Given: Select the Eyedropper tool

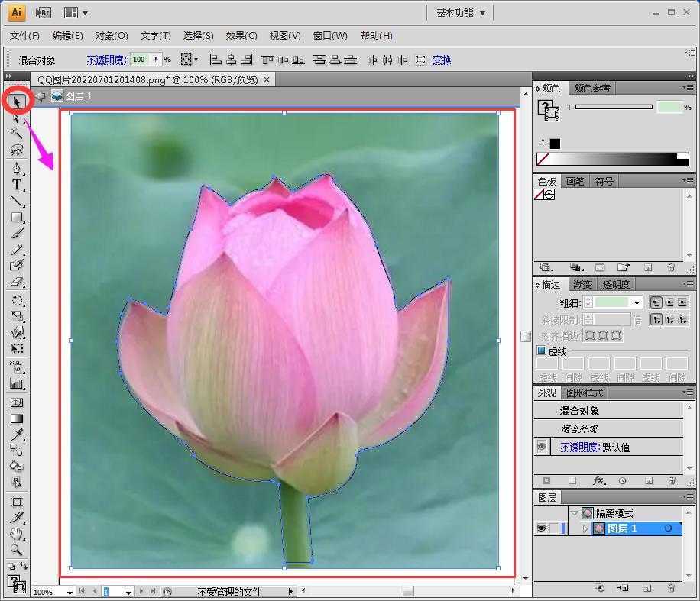Looking at the screenshot, I should [x=17, y=435].
